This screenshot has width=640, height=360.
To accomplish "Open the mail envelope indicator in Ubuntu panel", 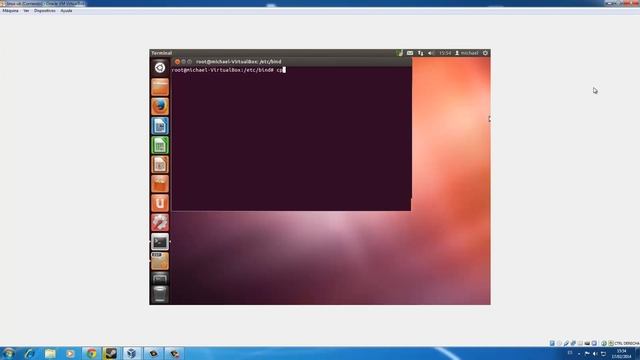I will click(x=410, y=53).
